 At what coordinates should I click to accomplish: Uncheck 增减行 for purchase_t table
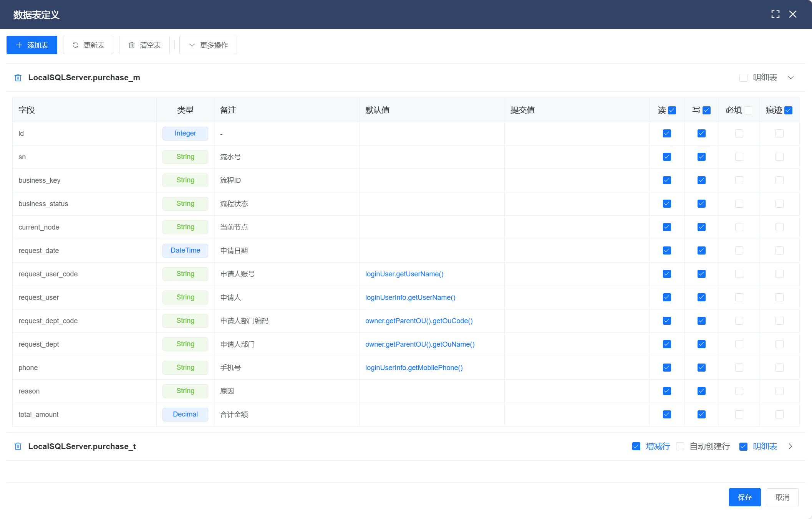click(x=636, y=446)
